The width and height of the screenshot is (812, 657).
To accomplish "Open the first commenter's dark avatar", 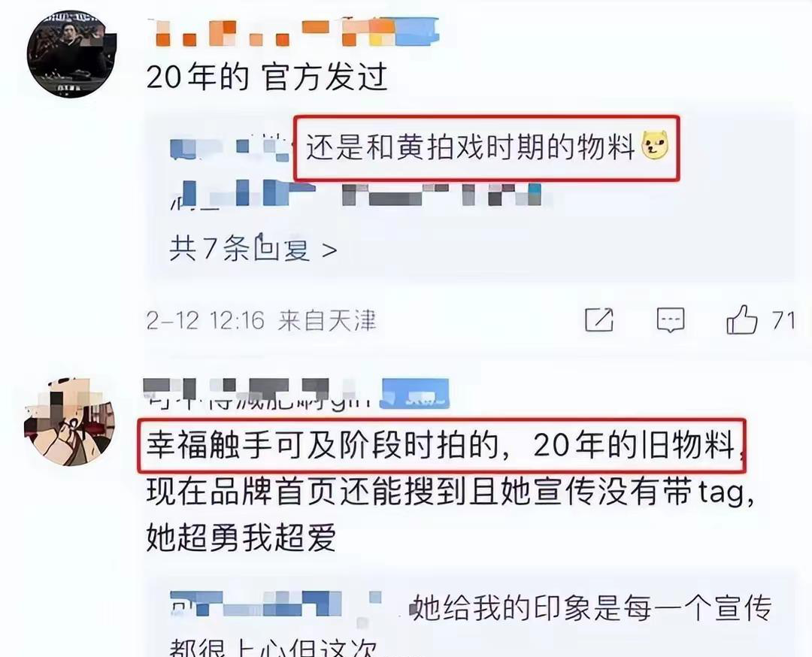I will [x=71, y=53].
